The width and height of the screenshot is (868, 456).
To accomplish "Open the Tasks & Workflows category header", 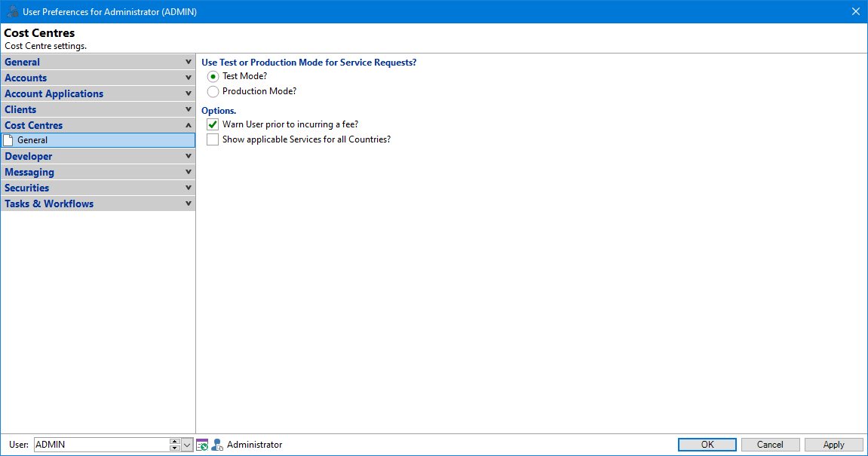I will click(x=98, y=204).
